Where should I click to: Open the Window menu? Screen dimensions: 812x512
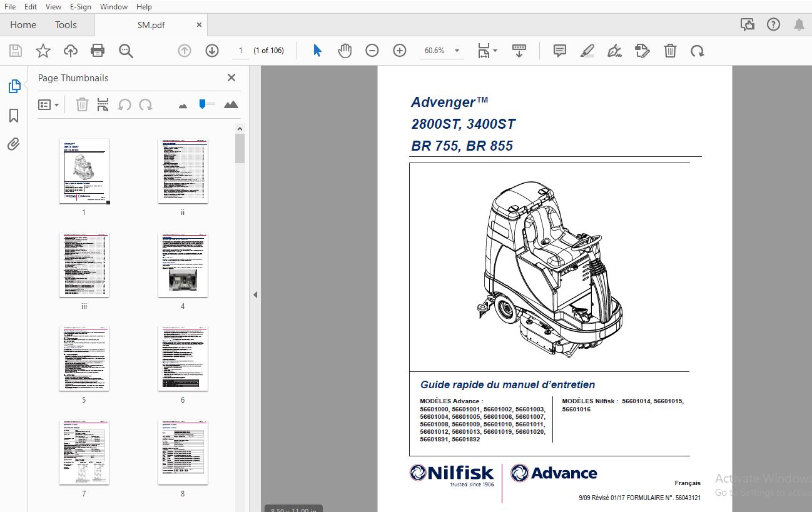point(114,6)
